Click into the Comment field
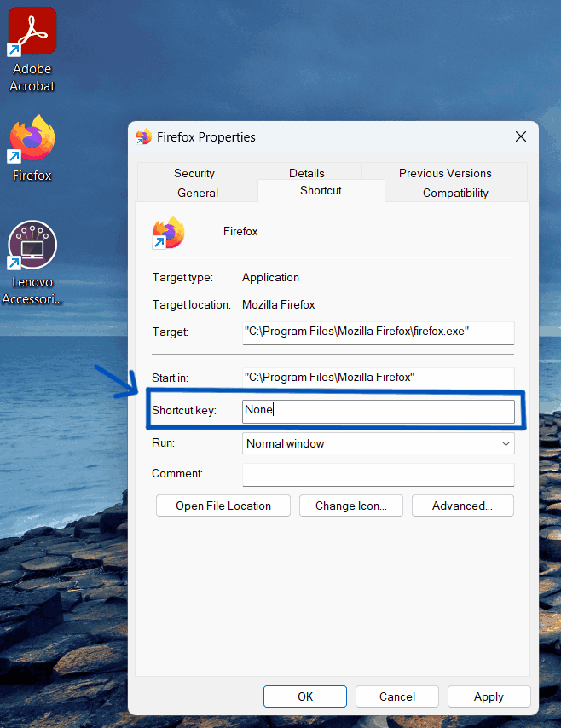The image size is (561, 728). 378,474
